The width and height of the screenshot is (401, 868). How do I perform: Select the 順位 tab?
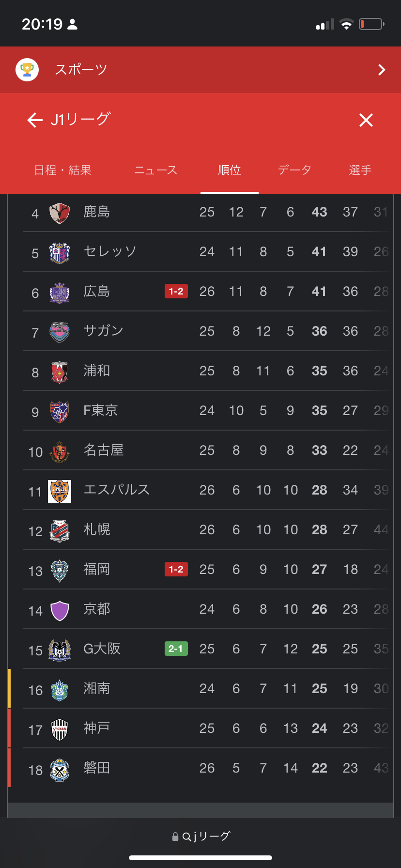pos(230,170)
